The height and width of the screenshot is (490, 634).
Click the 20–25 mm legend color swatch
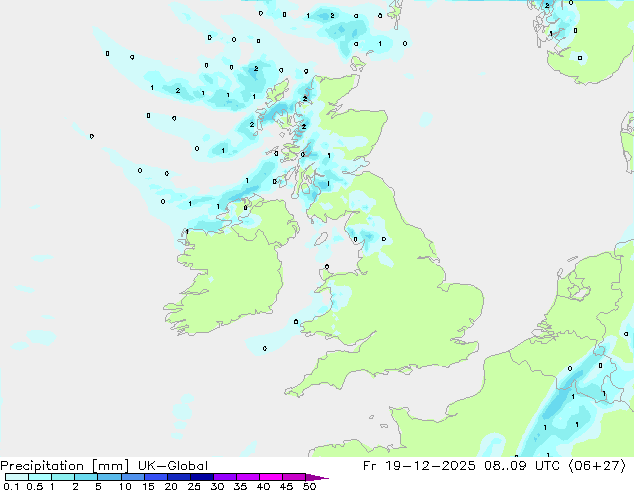tap(178, 477)
